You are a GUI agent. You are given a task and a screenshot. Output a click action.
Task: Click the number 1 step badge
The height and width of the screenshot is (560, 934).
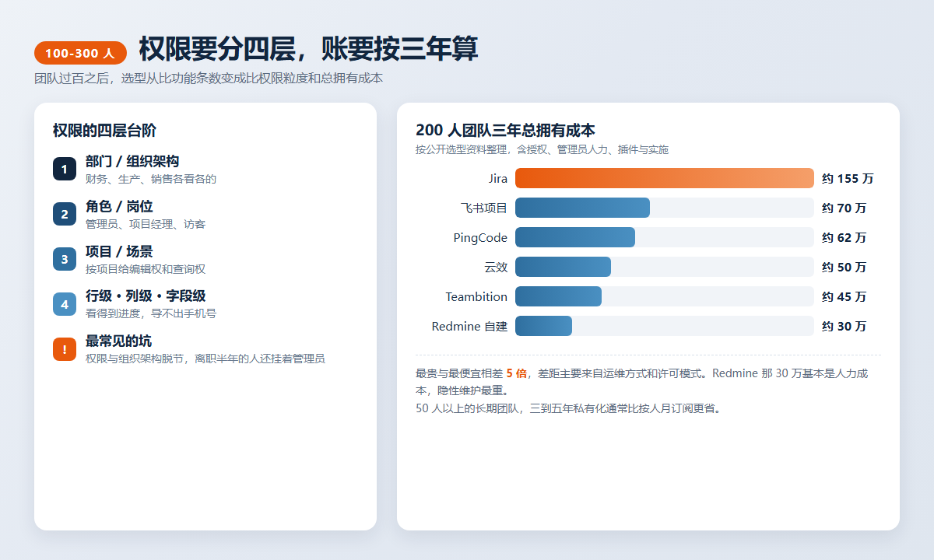pos(65,169)
